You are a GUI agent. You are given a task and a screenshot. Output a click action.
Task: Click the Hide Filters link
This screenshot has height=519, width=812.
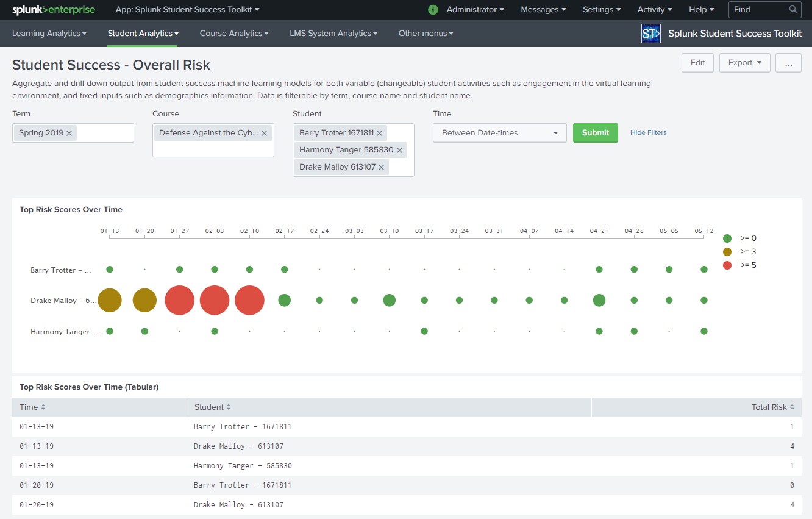(649, 132)
